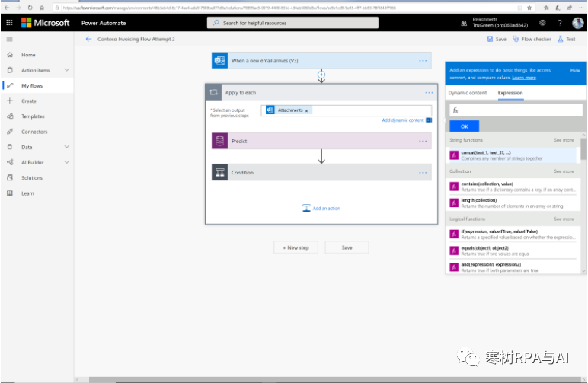Open Learn in sidebar
The image size is (588, 383).
(x=37, y=193)
